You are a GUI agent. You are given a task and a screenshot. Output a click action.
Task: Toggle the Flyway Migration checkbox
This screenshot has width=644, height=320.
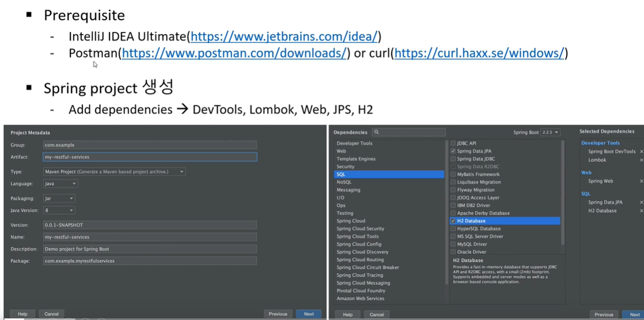coord(453,190)
